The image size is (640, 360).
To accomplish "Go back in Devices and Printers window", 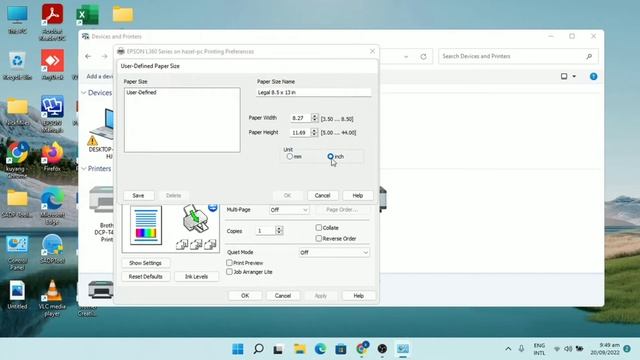I will (88, 56).
